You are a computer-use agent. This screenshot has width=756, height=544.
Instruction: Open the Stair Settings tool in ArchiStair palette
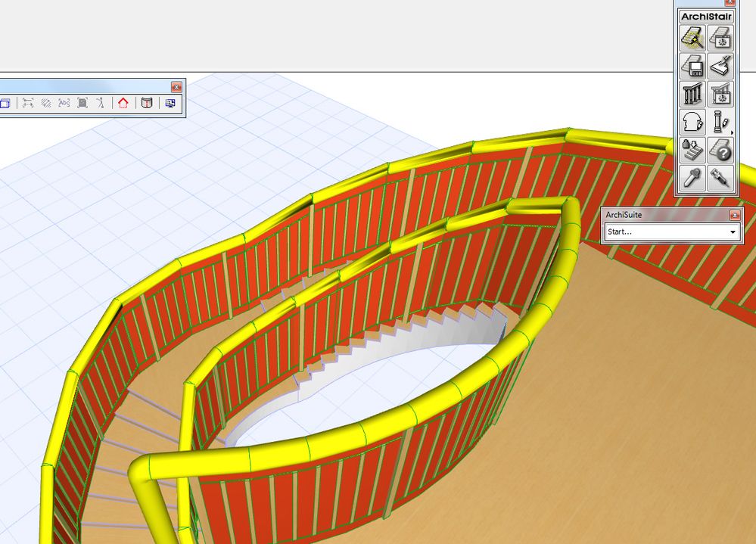pos(721,37)
